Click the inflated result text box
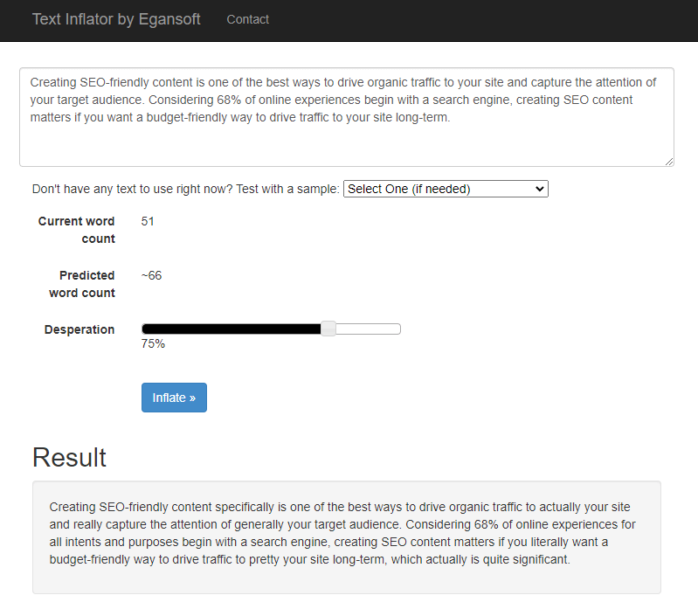Viewport: 698px width, 616px height. [x=347, y=537]
